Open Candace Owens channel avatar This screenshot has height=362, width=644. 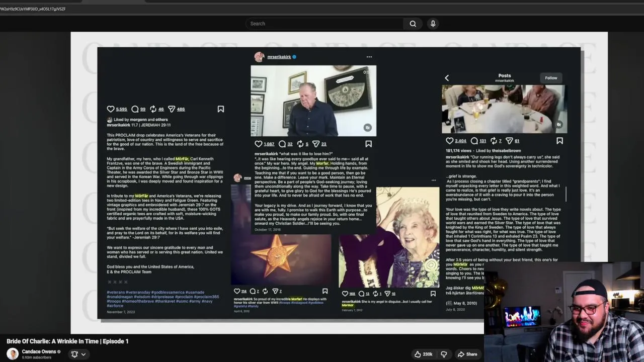click(x=13, y=354)
